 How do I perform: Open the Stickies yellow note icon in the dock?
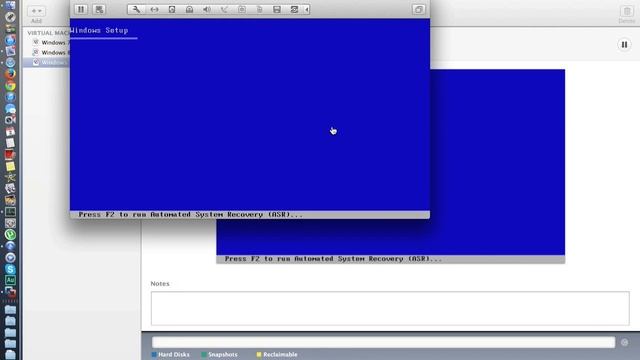pyautogui.click(x=10, y=166)
